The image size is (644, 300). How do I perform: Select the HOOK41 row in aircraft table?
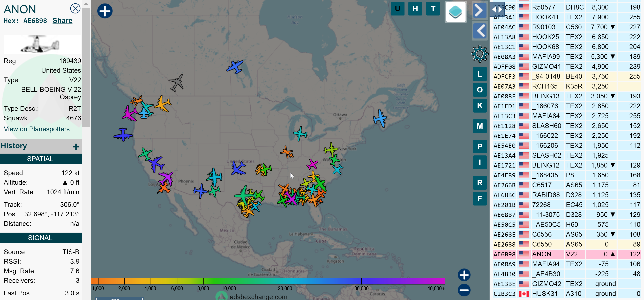(x=567, y=17)
